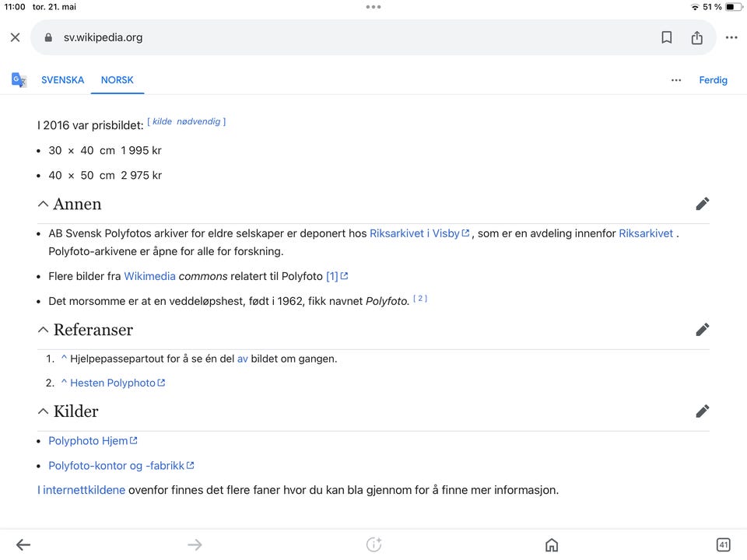The width and height of the screenshot is (747, 560).
Task: Tap the page info sparkle icon
Action: [x=373, y=544]
